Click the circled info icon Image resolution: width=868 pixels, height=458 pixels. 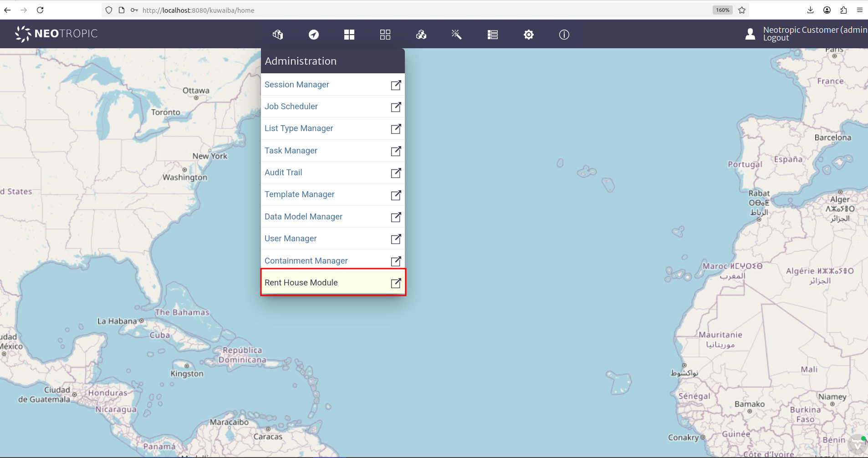coord(564,35)
